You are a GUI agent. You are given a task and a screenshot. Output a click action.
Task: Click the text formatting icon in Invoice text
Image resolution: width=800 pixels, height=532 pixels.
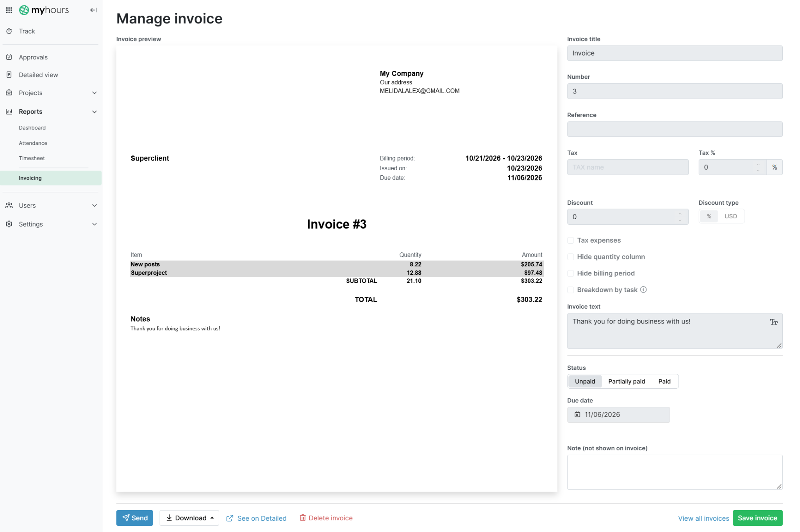[774, 322]
